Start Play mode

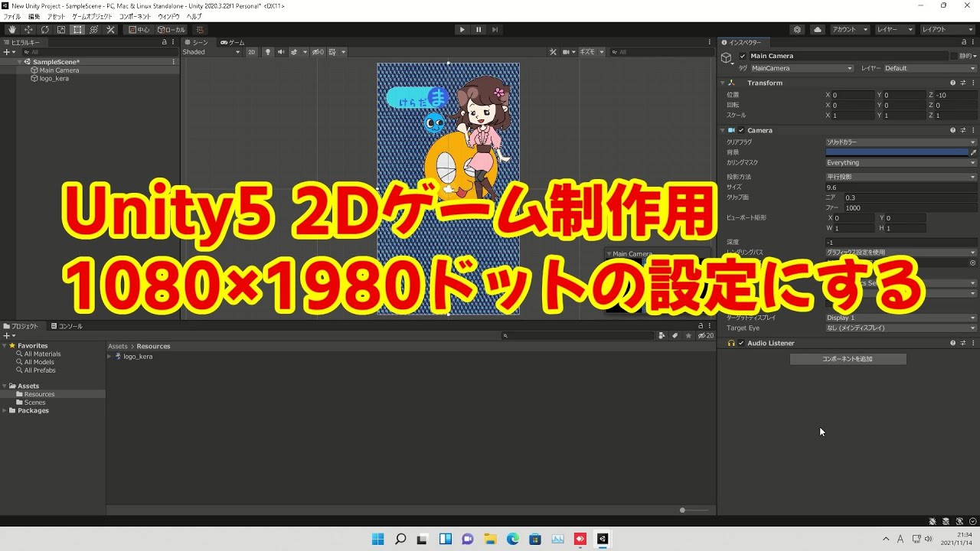pyautogui.click(x=462, y=30)
